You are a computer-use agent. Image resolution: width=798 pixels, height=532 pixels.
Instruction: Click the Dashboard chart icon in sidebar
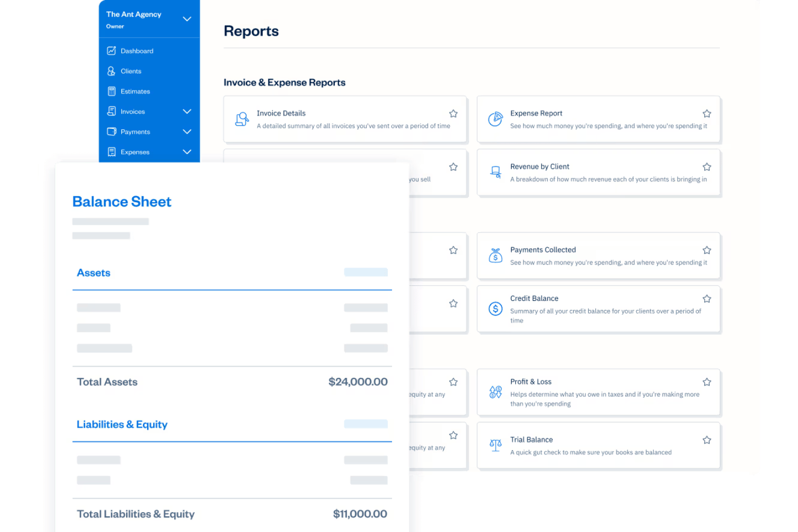click(112, 51)
